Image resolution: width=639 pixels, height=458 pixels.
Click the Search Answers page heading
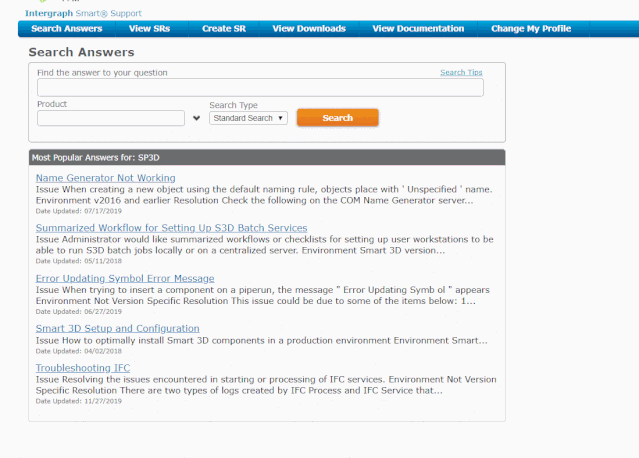pos(82,52)
